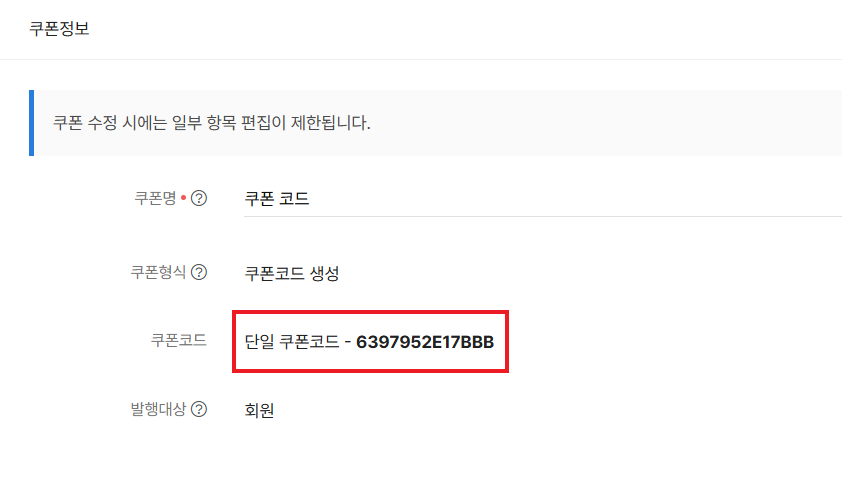
Task: Click the '회원' issue target value
Action: [x=259, y=410]
